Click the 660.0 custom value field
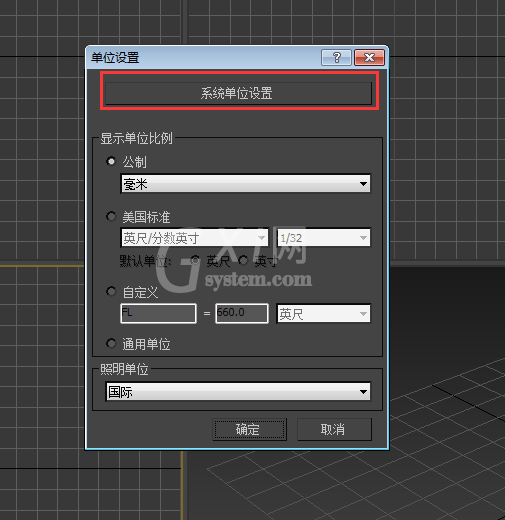505x520 pixels. pyautogui.click(x=242, y=313)
